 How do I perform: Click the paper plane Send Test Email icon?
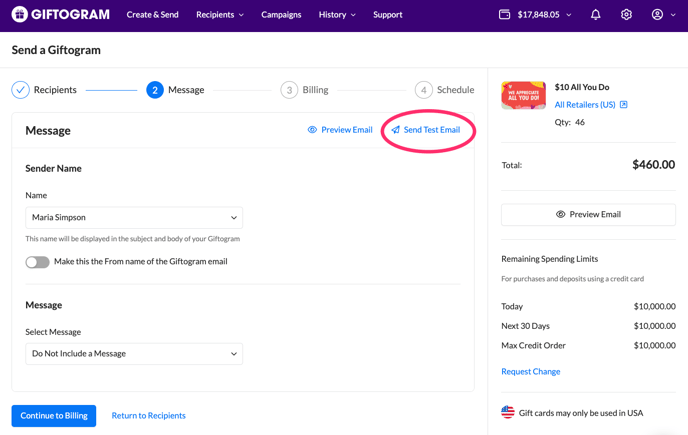pos(396,130)
